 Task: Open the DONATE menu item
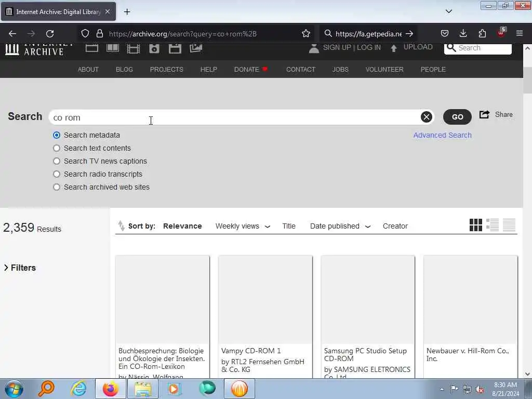251,70
